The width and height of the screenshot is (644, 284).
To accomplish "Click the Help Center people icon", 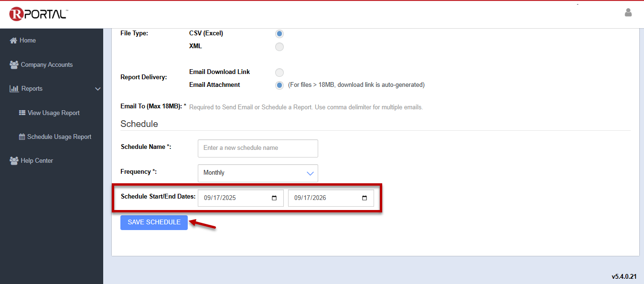I will pos(14,161).
